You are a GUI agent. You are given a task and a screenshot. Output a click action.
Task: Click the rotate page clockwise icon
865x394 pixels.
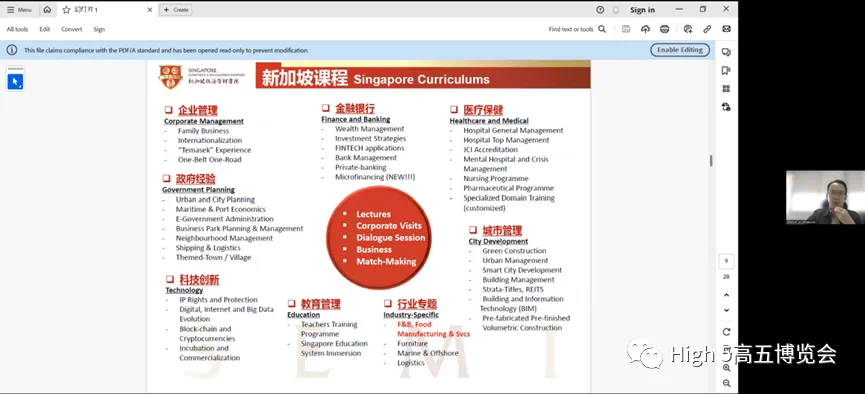point(727,332)
